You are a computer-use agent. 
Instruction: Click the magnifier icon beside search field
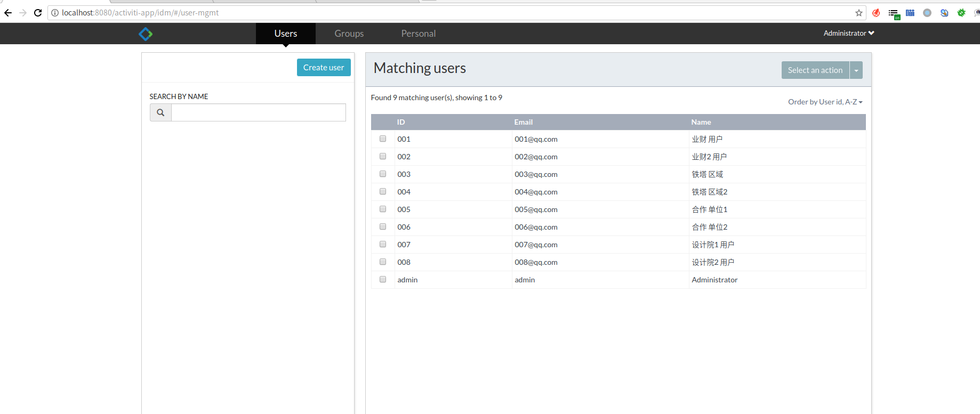pos(160,112)
